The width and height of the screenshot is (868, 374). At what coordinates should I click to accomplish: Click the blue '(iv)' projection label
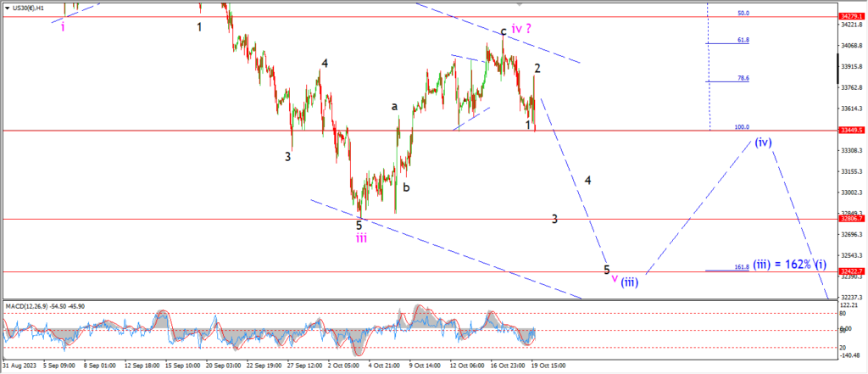764,142
